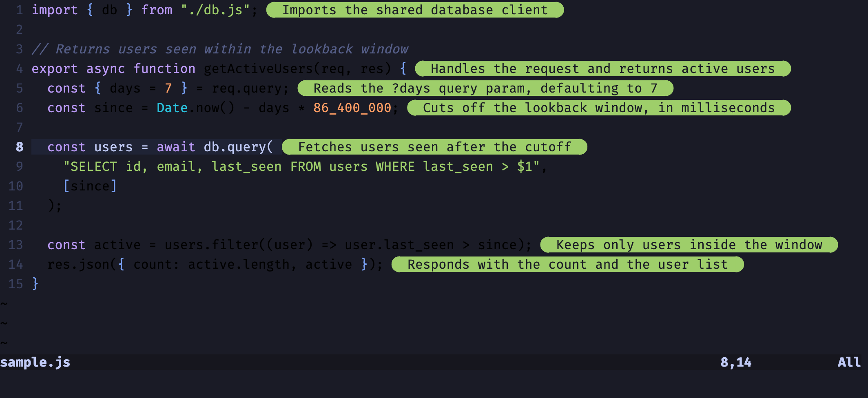Click 'req.query' on line 5
Screen dimensions: 868x398
(x=247, y=88)
